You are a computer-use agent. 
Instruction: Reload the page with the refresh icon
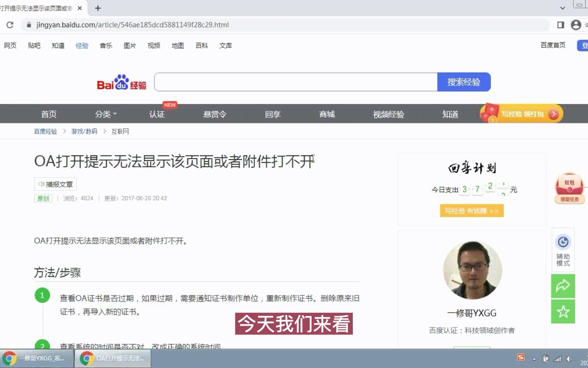coord(10,25)
